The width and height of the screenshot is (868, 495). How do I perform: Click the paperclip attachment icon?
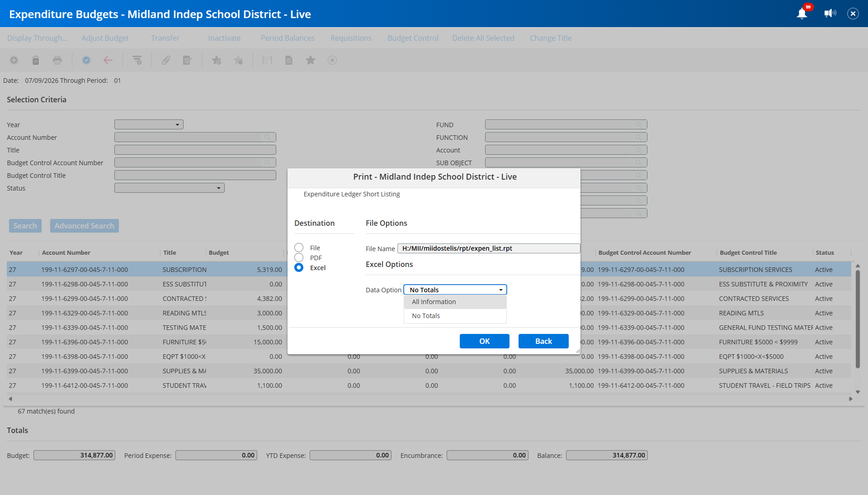pyautogui.click(x=166, y=60)
